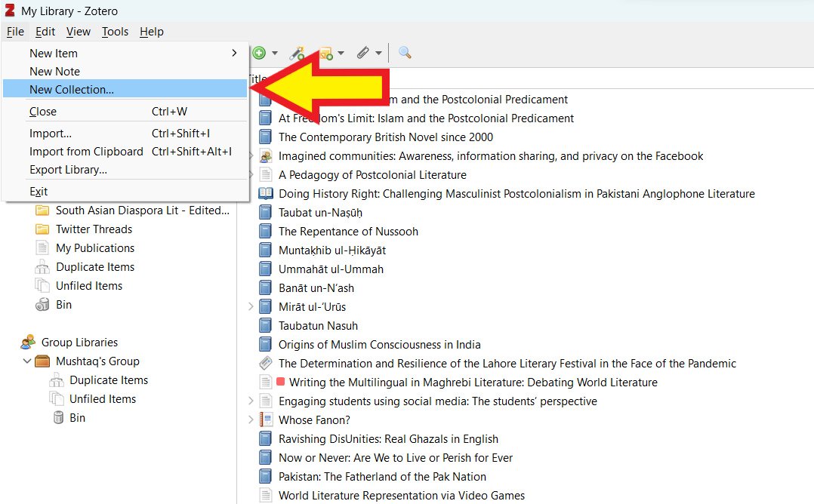This screenshot has width=814, height=504.
Task: Collapse Mushtaq's Group tree node
Action: click(x=27, y=361)
